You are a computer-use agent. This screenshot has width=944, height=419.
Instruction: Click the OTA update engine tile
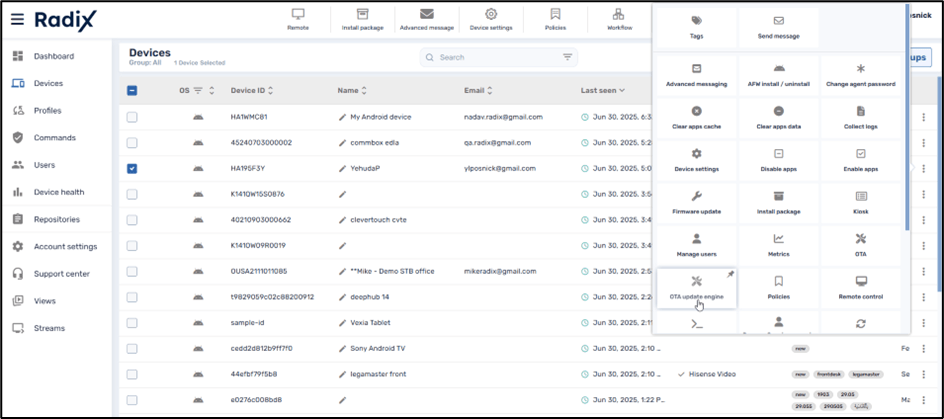click(697, 288)
